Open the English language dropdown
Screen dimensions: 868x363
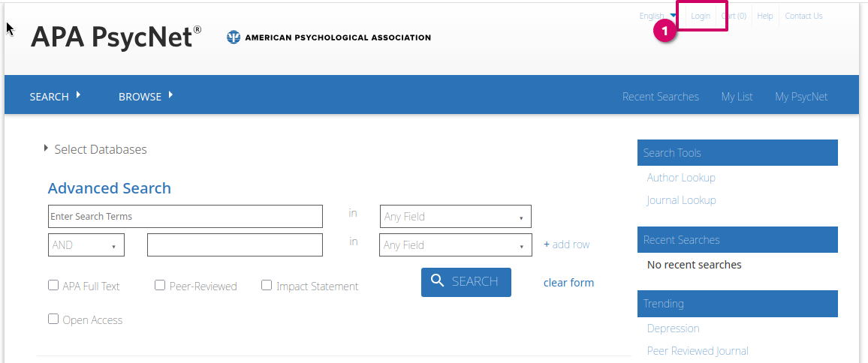click(x=658, y=16)
